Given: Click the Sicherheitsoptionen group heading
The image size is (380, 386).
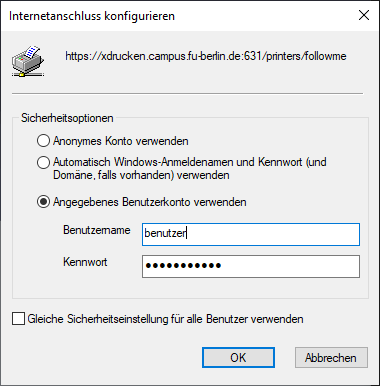Looking at the screenshot, I should click(67, 118).
